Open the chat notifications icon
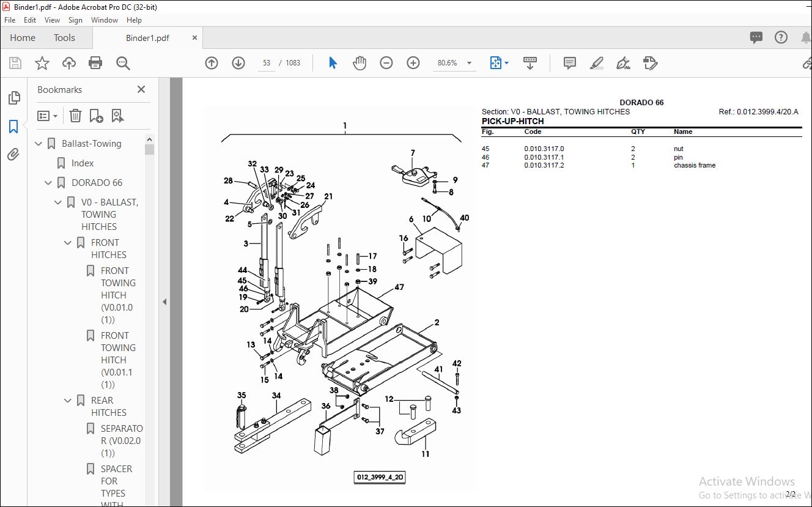This screenshot has width=812, height=507. 756,37
